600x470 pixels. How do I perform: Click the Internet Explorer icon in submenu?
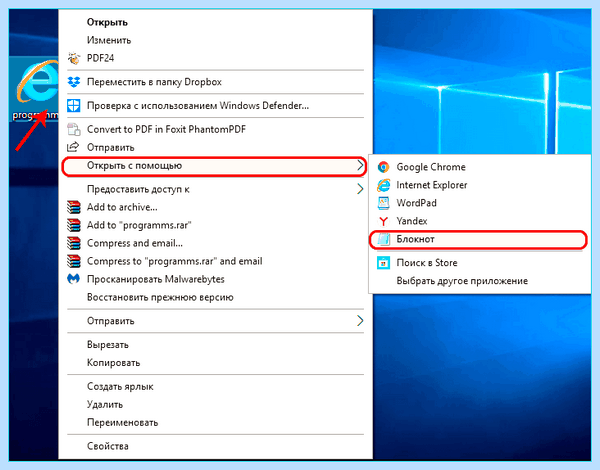point(383,185)
